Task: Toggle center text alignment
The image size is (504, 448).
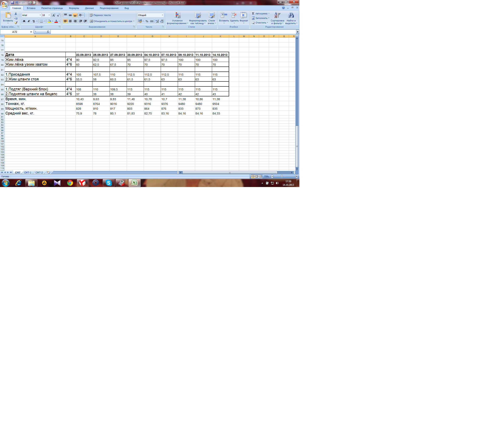Action: click(70, 21)
